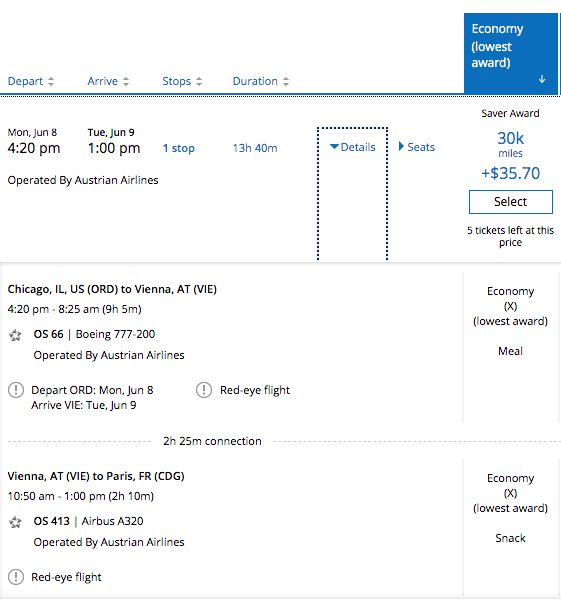Click the Star Alliance icon beside OS 413

(15, 522)
